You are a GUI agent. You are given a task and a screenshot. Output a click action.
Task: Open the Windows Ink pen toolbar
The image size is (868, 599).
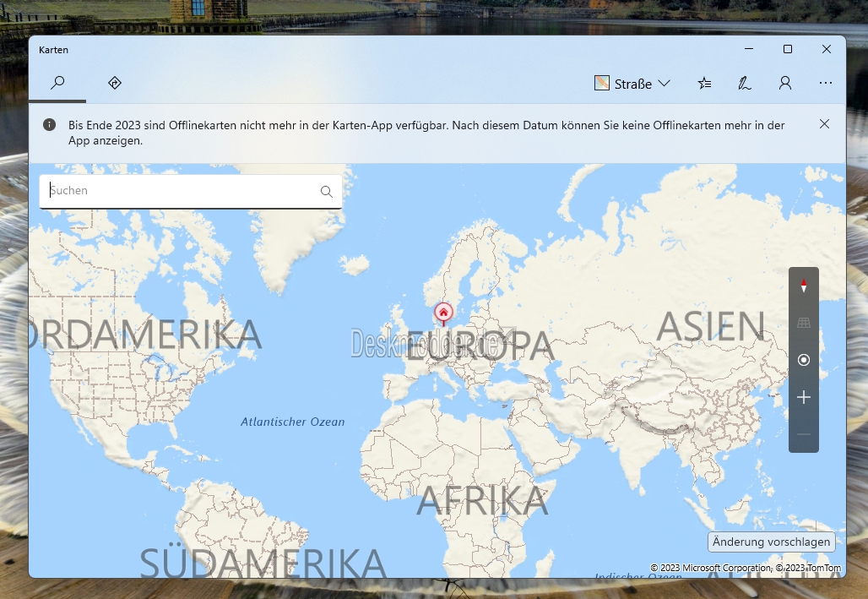[745, 84]
